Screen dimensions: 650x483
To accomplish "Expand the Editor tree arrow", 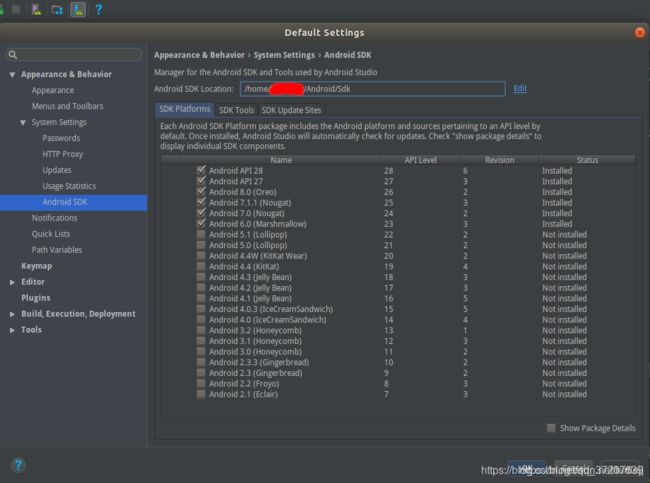I will click(x=12, y=282).
